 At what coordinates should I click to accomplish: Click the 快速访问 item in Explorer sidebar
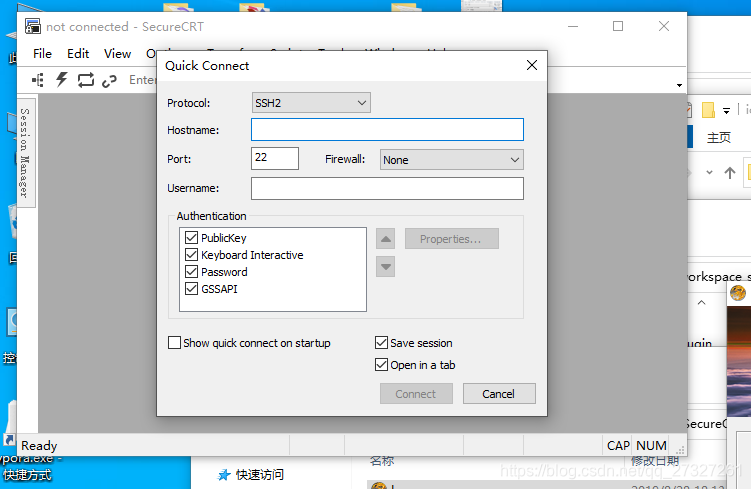click(260, 475)
